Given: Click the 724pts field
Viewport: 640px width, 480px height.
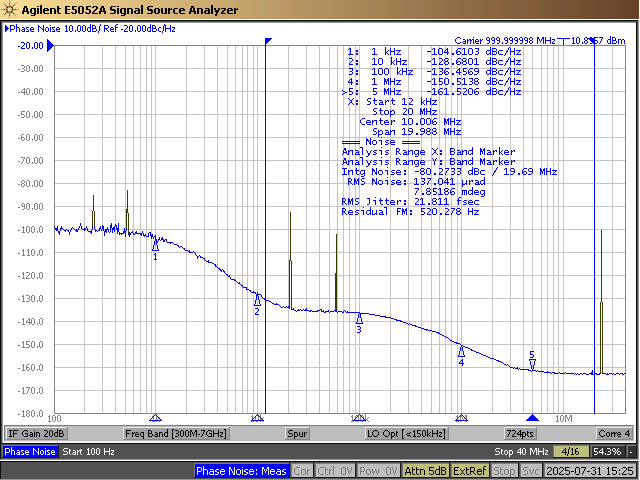Looking at the screenshot, I should 520,433.
